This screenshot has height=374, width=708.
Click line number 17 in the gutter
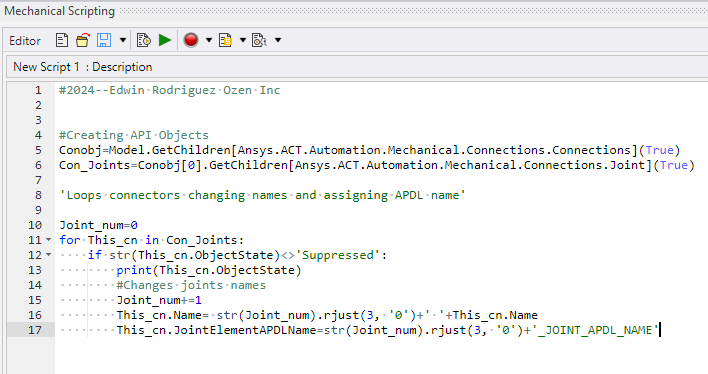click(x=35, y=330)
